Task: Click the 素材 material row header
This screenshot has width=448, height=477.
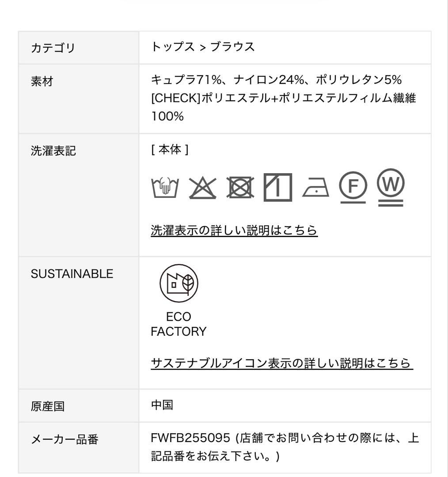Action: [41, 82]
